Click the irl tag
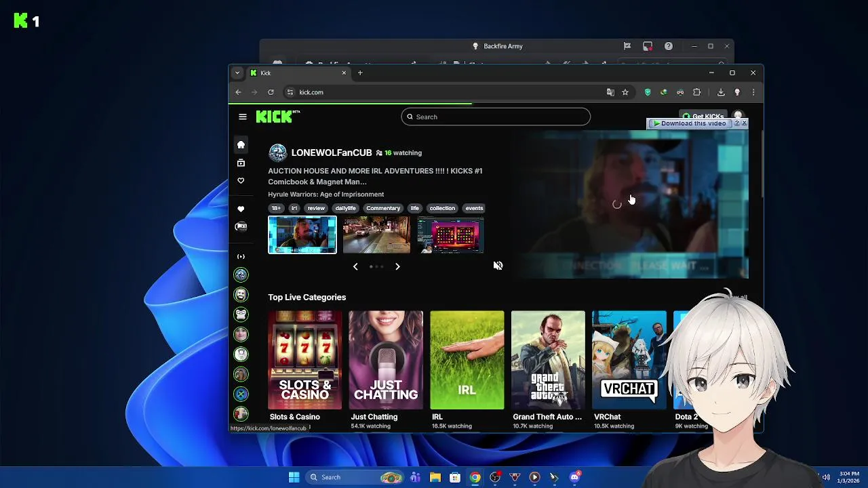The height and width of the screenshot is (488, 868). coord(294,208)
